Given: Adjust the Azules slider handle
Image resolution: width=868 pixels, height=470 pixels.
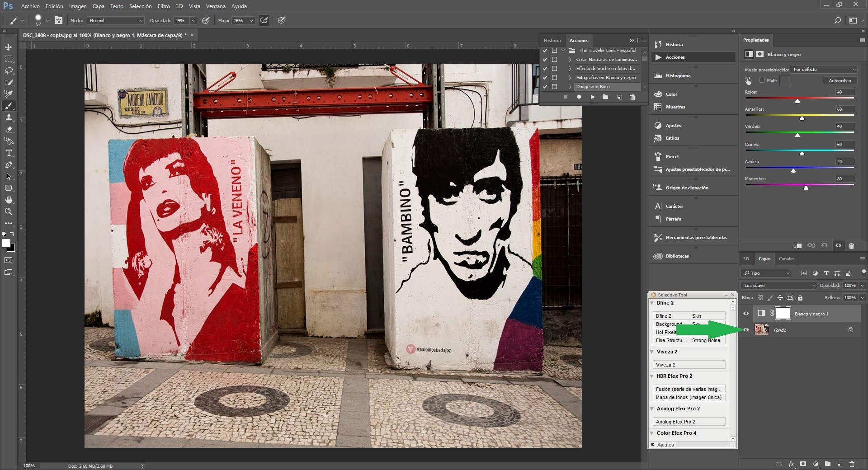Looking at the screenshot, I should click(x=793, y=170).
